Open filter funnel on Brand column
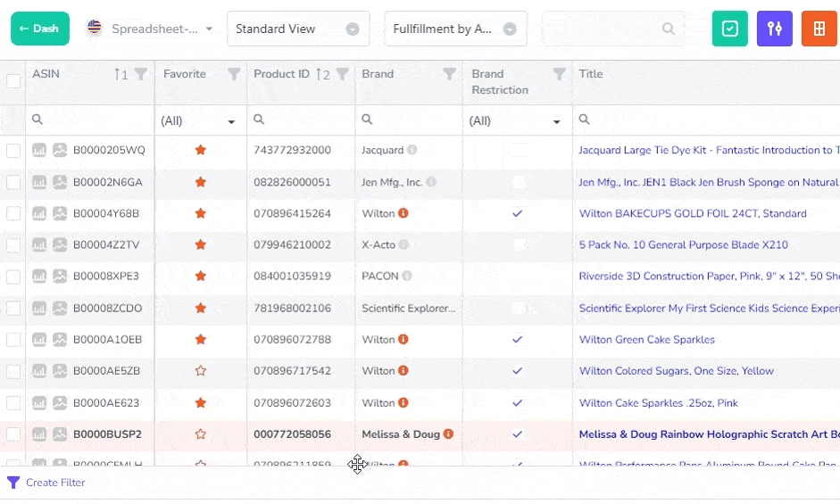 (450, 74)
